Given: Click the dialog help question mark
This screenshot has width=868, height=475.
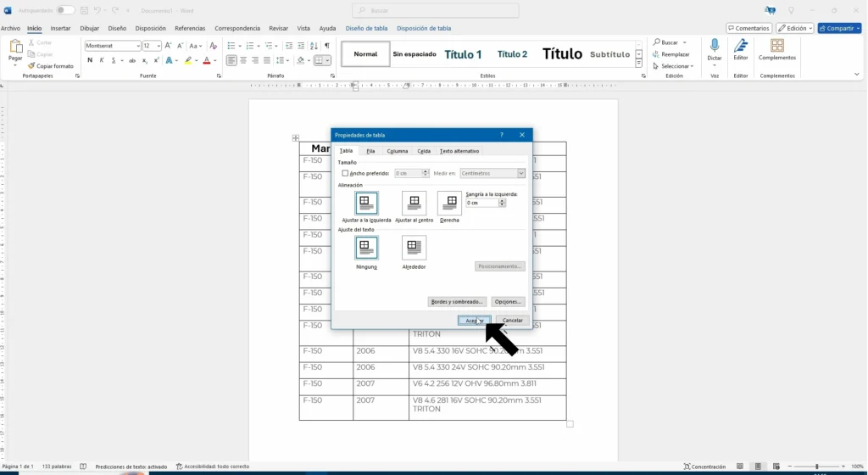Looking at the screenshot, I should tap(502, 135).
